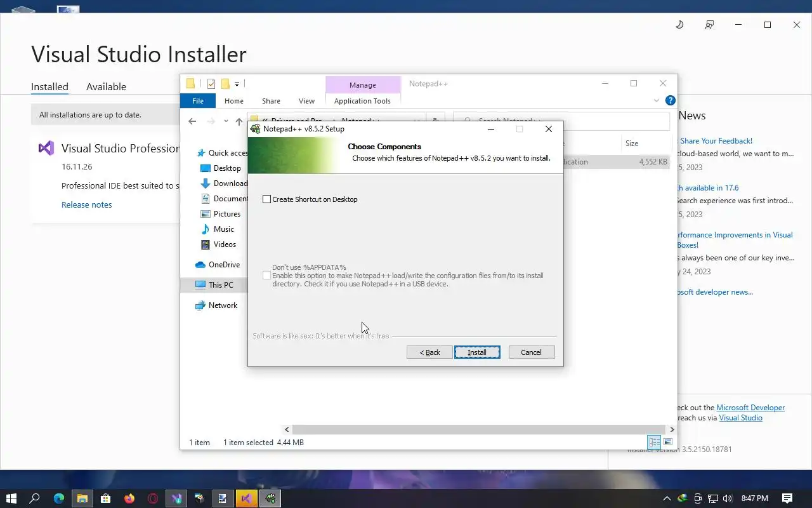Show hidden system tray icons

pyautogui.click(x=667, y=498)
